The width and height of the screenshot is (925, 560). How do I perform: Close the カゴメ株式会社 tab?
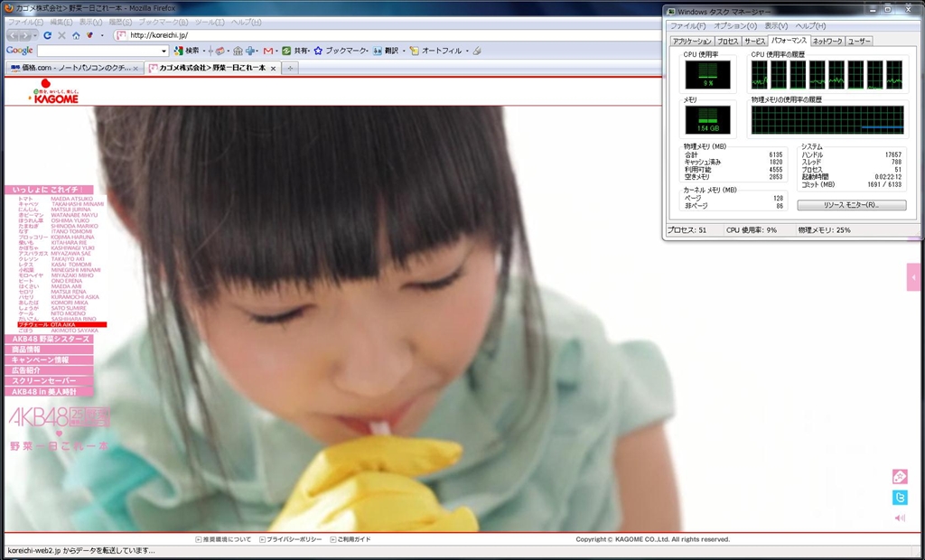click(273, 69)
